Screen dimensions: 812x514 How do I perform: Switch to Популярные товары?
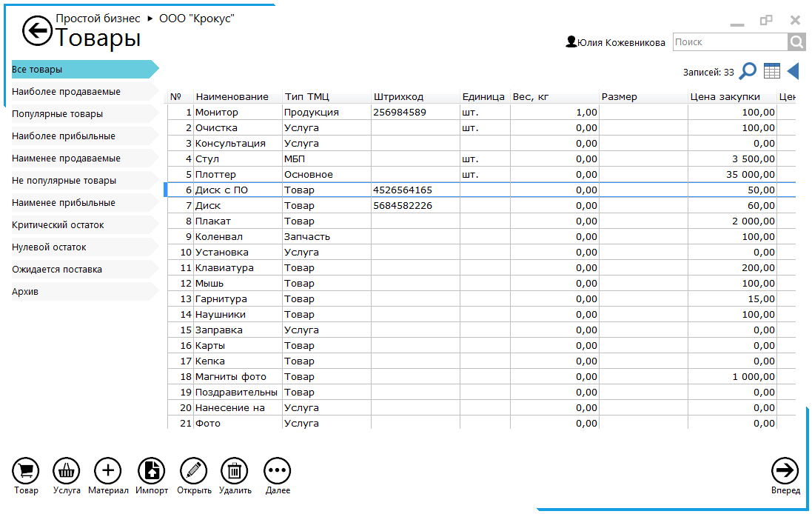85,114
